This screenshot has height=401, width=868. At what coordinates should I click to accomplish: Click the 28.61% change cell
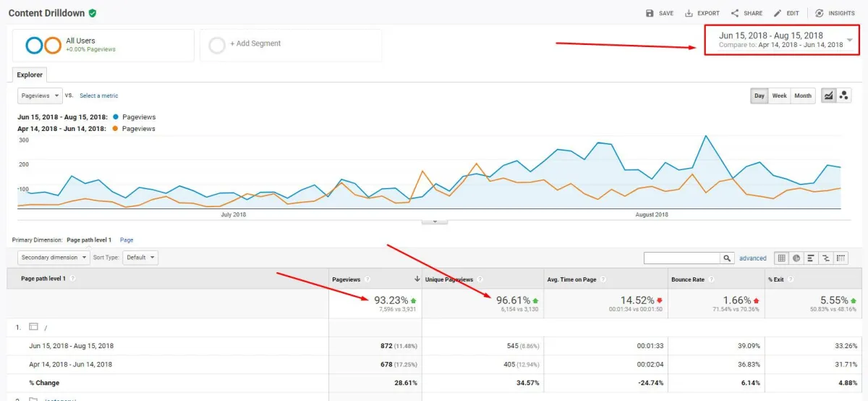coord(405,383)
